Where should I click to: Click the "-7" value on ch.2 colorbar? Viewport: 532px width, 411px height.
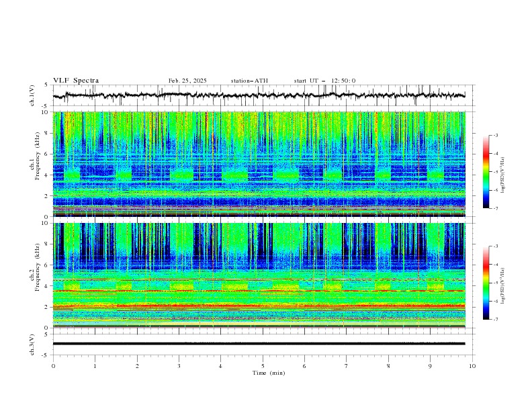tap(496, 319)
